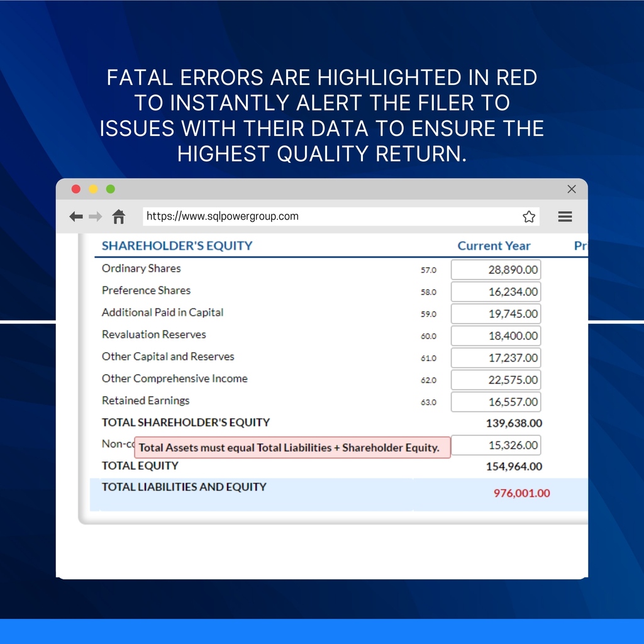Click line number 57.0
The height and width of the screenshot is (644, 644).
(x=428, y=270)
